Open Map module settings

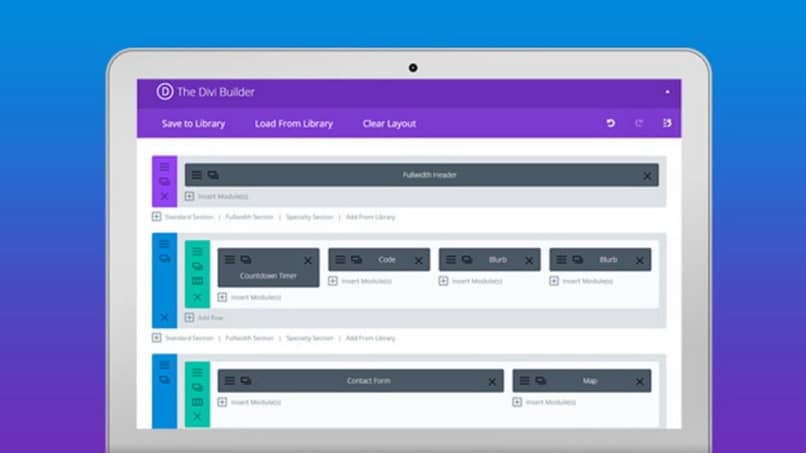[524, 381]
